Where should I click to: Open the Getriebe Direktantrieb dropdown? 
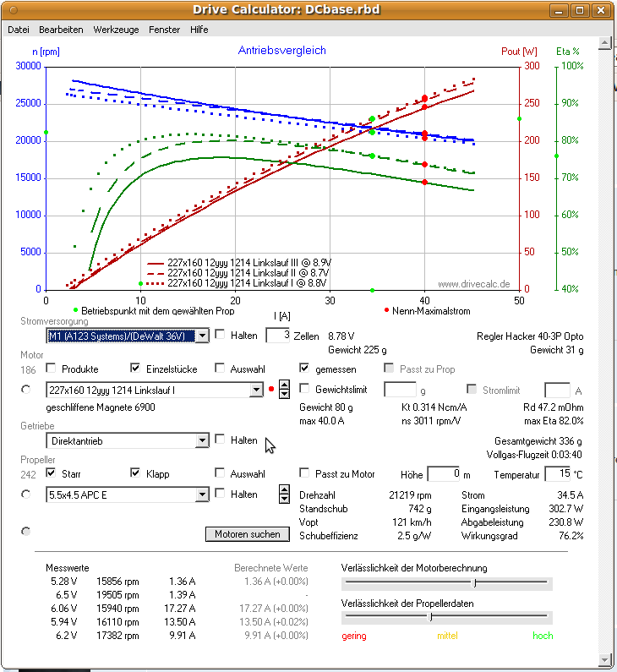pyautogui.click(x=201, y=440)
